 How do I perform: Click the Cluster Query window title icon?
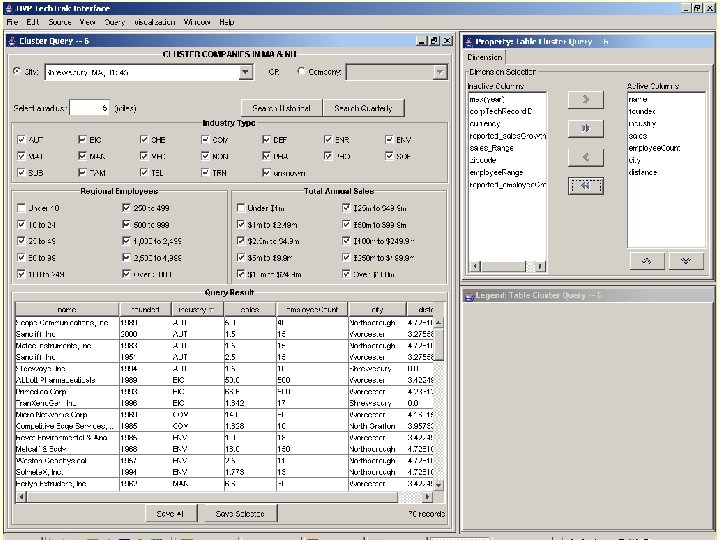(12, 41)
